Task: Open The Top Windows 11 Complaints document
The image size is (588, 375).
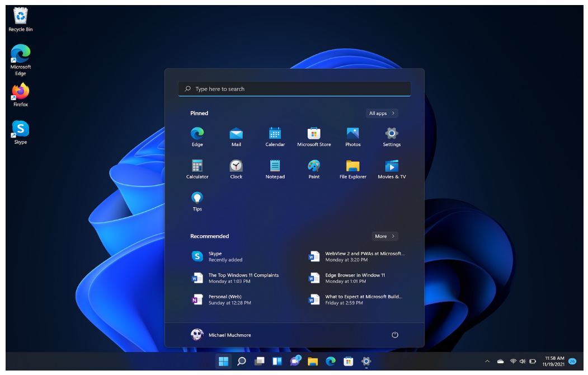Action: coord(243,278)
